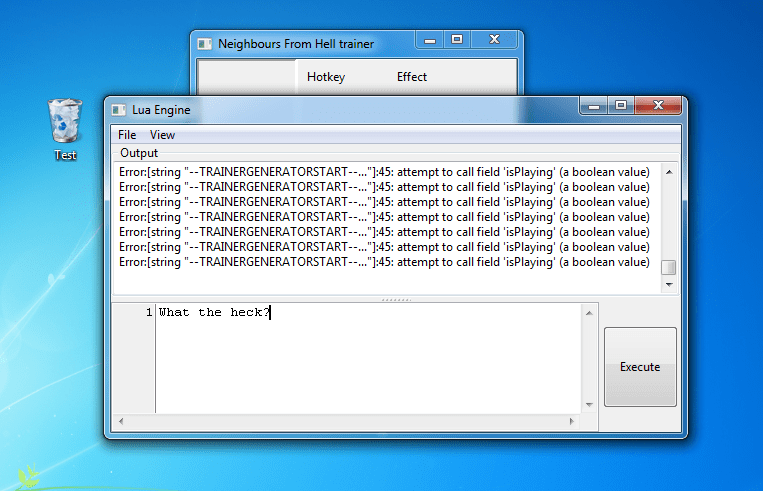Click the Lua Engine title bar app icon
This screenshot has width=763, height=491.
coord(118,110)
